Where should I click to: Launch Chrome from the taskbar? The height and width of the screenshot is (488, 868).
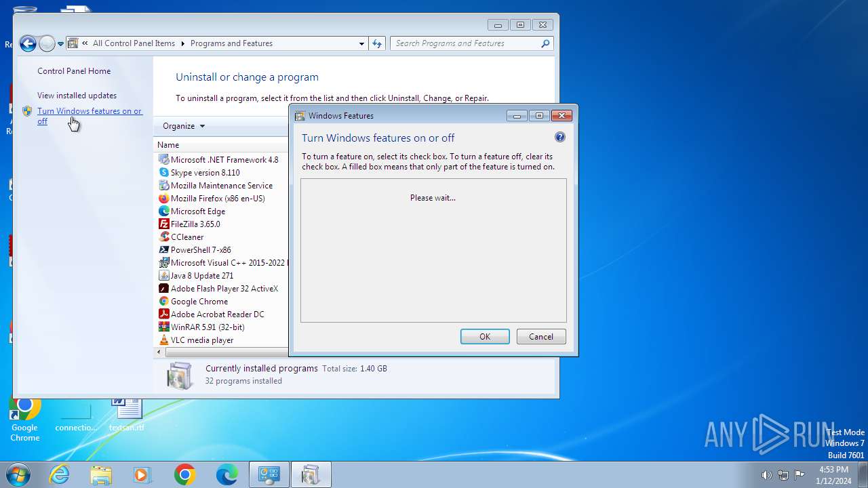pos(184,474)
